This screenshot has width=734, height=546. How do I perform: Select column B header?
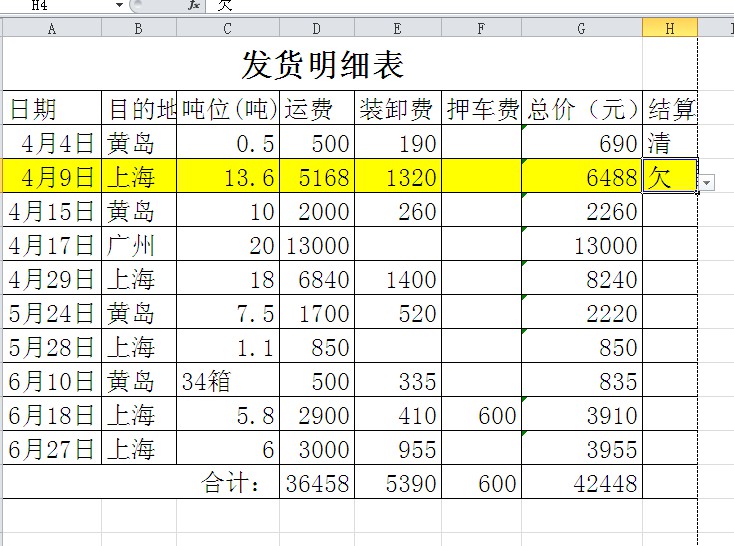pyautogui.click(x=139, y=29)
